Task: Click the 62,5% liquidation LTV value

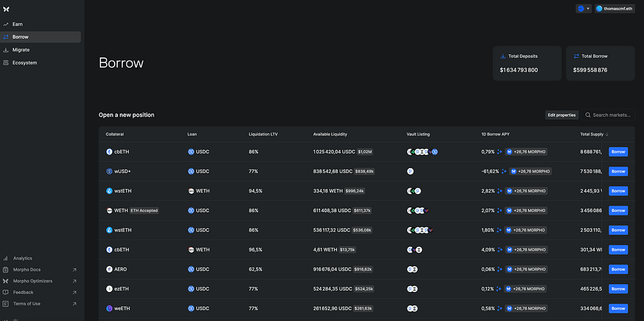Action: [x=256, y=269]
